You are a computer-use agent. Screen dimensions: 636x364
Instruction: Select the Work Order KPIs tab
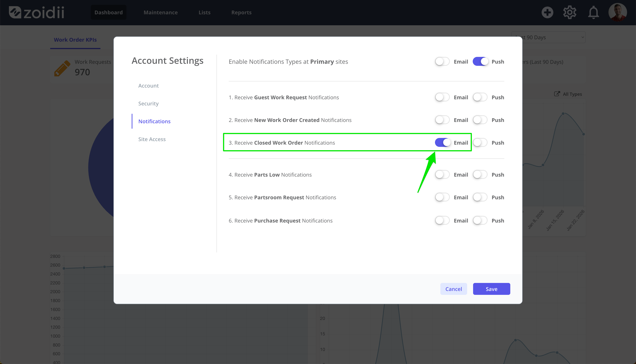[x=75, y=40]
